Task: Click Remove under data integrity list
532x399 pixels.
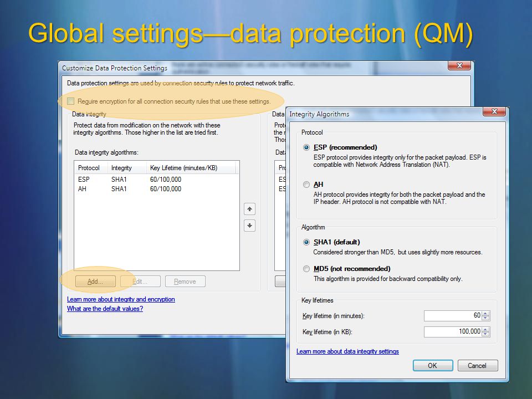Action: [185, 282]
